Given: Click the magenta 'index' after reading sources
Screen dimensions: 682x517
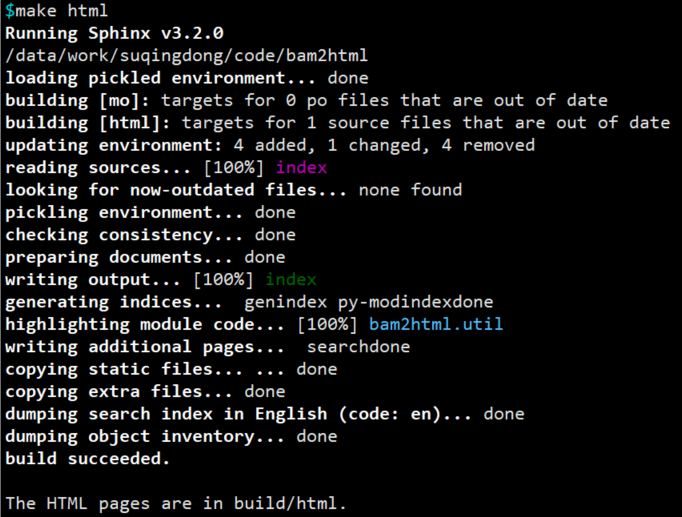Looking at the screenshot, I should (x=301, y=168).
